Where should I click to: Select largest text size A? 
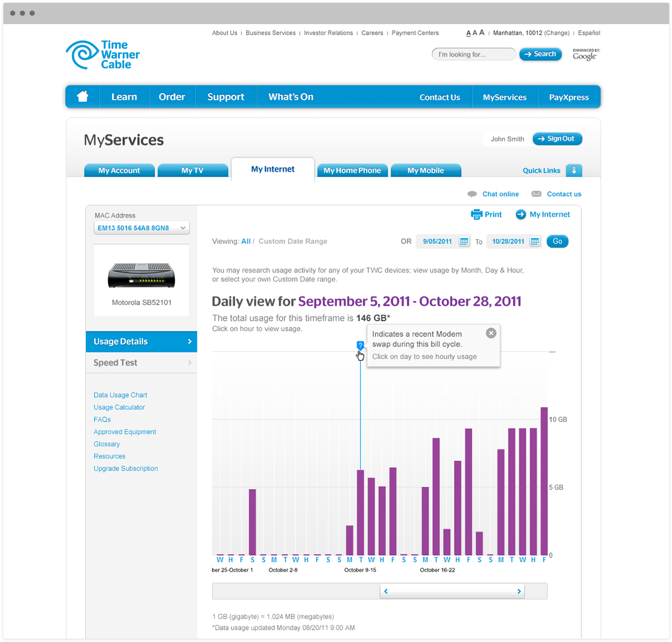pyautogui.click(x=481, y=32)
